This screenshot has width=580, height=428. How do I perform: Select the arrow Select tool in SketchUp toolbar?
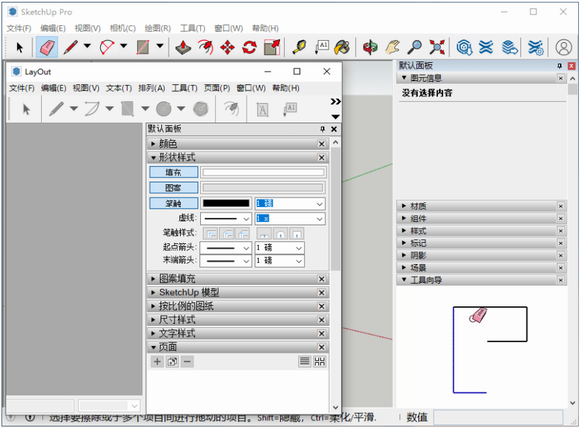(20, 47)
